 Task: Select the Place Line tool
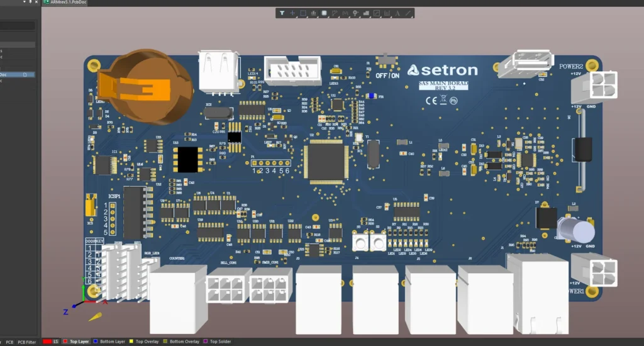[408, 13]
